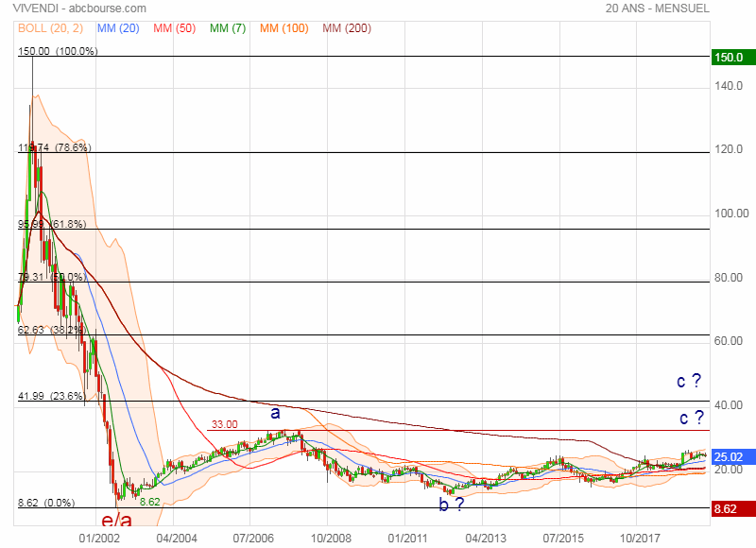Click the 79.31 (50.0%) Fibonacci level label
This screenshot has height=548, width=756.
pos(51,277)
